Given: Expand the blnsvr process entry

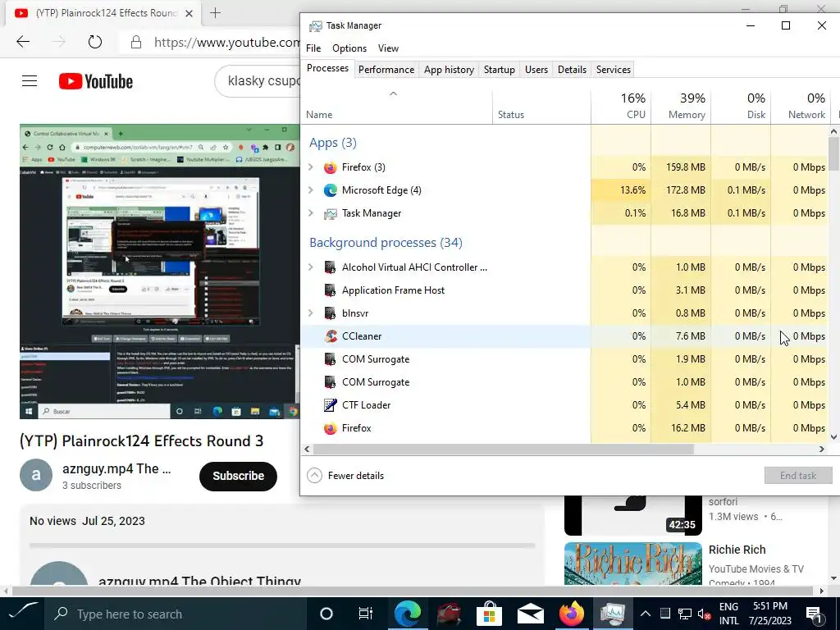Looking at the screenshot, I should (x=311, y=313).
